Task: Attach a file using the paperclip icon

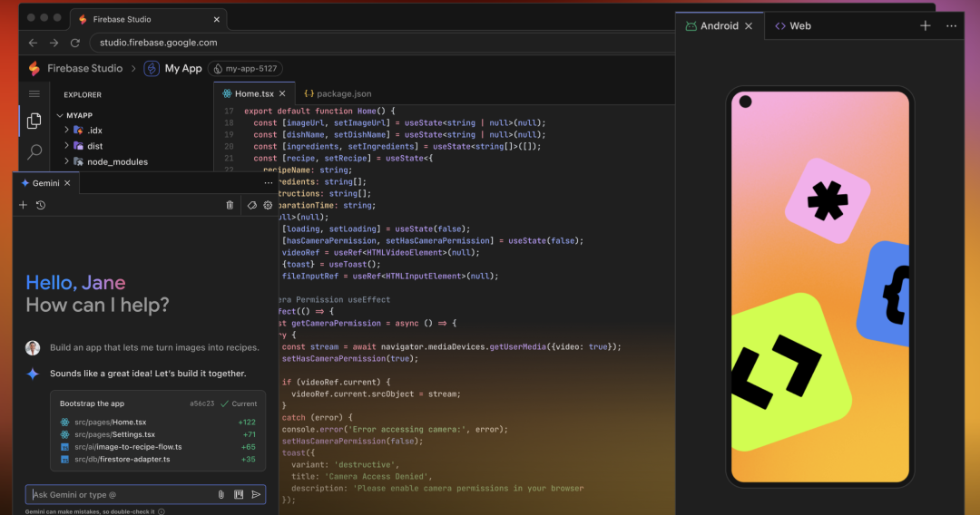Action: point(220,494)
